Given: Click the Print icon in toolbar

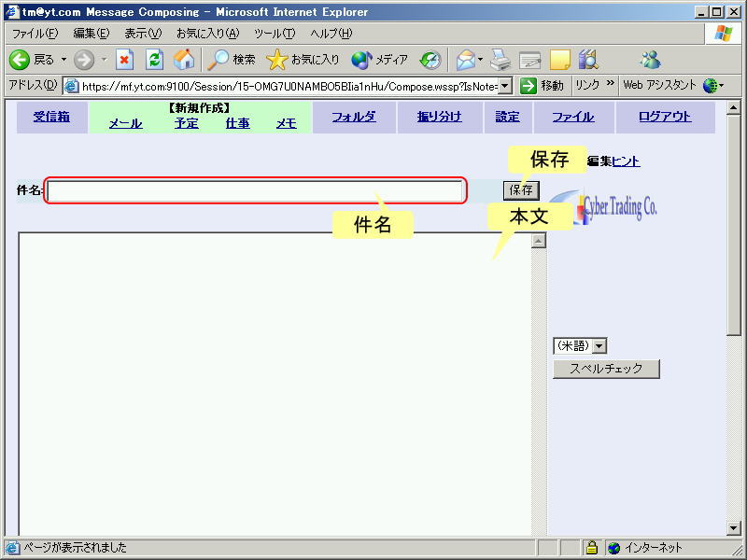Looking at the screenshot, I should pos(501,60).
